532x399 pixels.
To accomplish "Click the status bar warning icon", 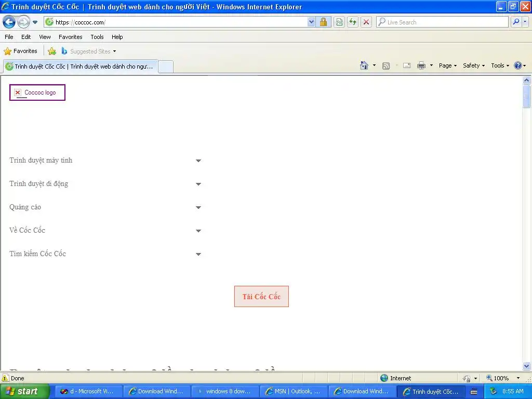I will 5,378.
